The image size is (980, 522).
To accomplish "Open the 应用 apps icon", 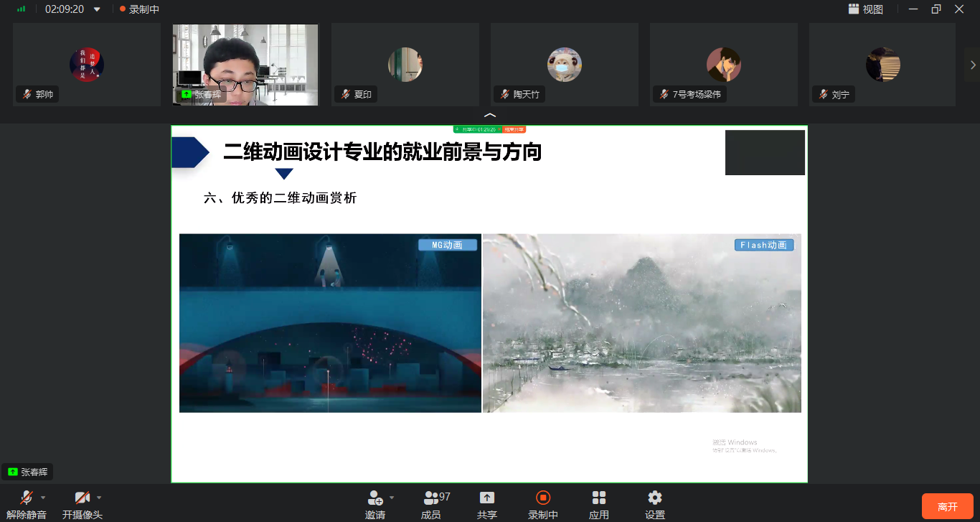I will pyautogui.click(x=599, y=498).
